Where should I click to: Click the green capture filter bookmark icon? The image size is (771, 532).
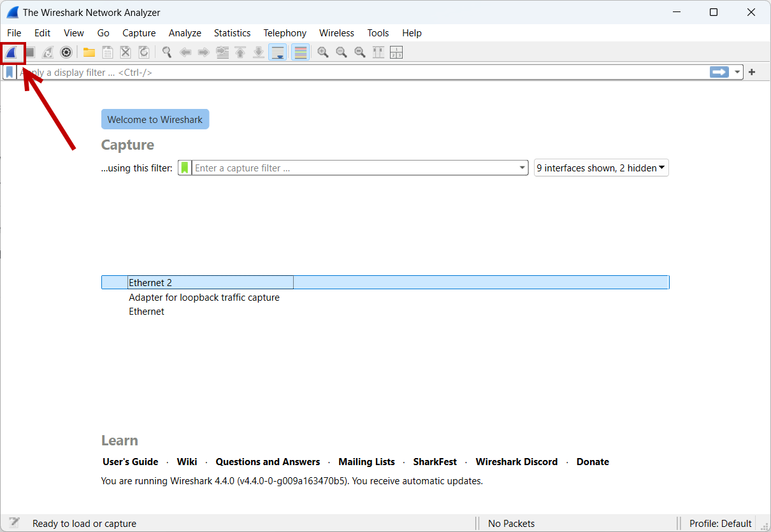click(185, 168)
